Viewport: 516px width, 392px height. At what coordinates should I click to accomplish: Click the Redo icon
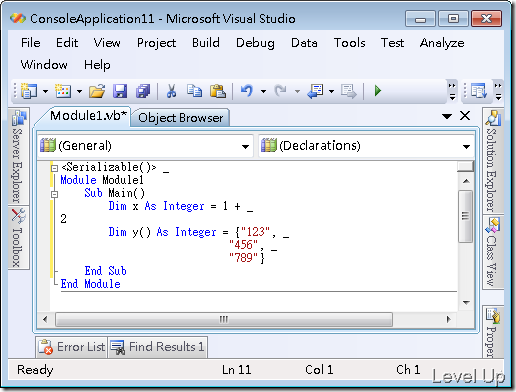281,91
